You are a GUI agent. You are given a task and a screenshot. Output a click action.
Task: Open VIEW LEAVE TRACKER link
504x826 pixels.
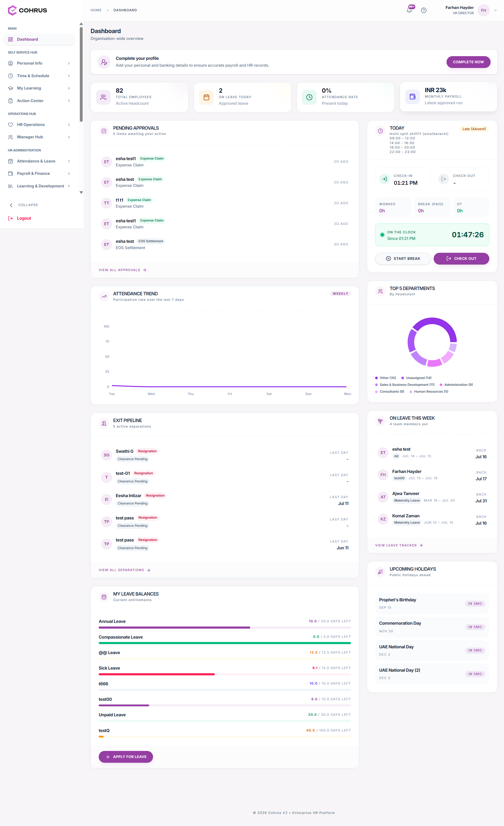tap(399, 545)
